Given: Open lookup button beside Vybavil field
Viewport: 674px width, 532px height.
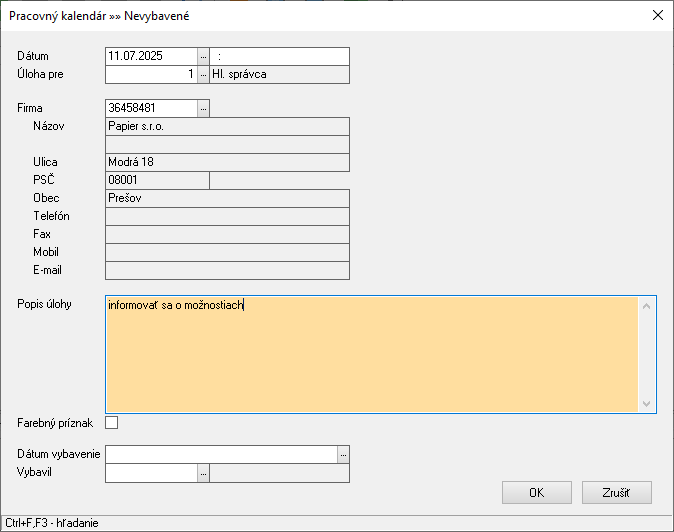Looking at the screenshot, I should 203,472.
